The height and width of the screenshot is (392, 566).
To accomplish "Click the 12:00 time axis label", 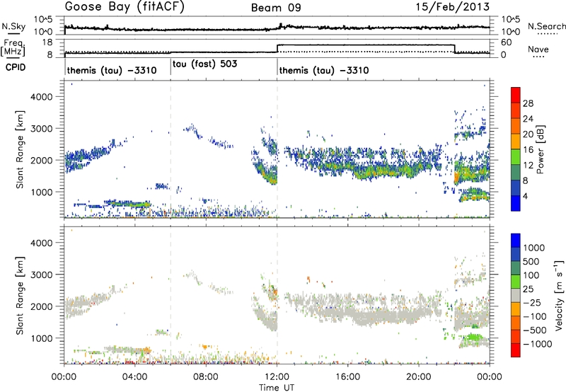I will pyautogui.click(x=277, y=377).
